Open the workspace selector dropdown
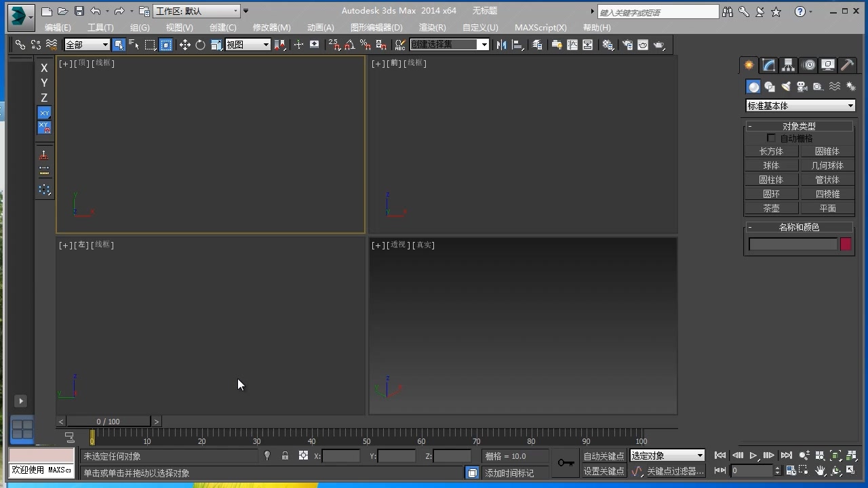868x488 pixels. pos(197,11)
